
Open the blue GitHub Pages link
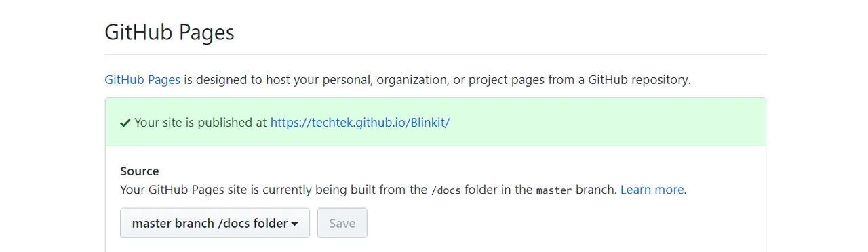[142, 79]
